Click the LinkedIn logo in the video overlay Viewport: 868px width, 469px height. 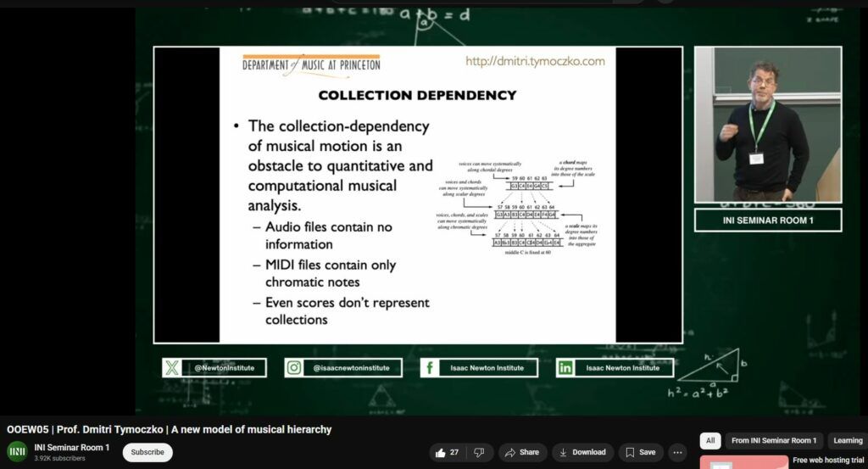tap(565, 367)
